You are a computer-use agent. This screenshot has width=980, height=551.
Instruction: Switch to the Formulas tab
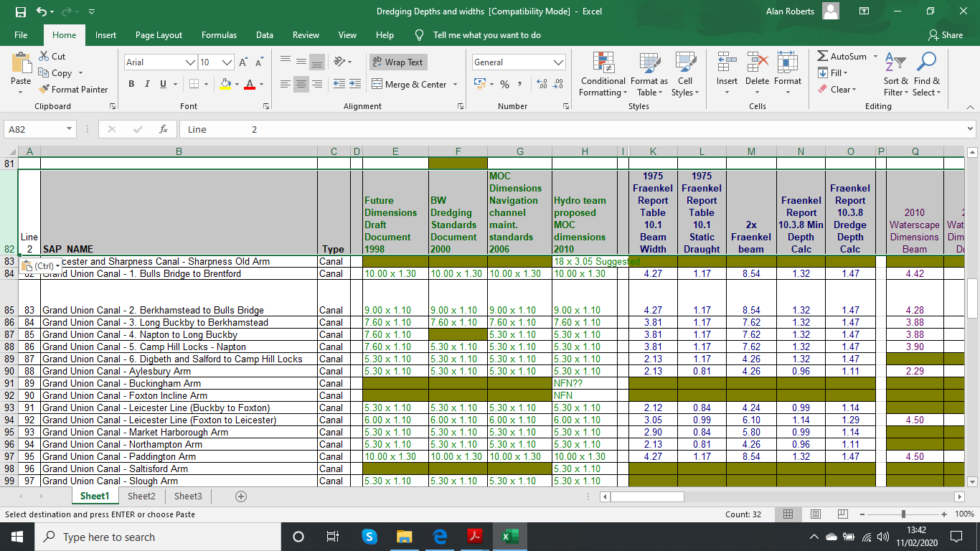click(219, 34)
